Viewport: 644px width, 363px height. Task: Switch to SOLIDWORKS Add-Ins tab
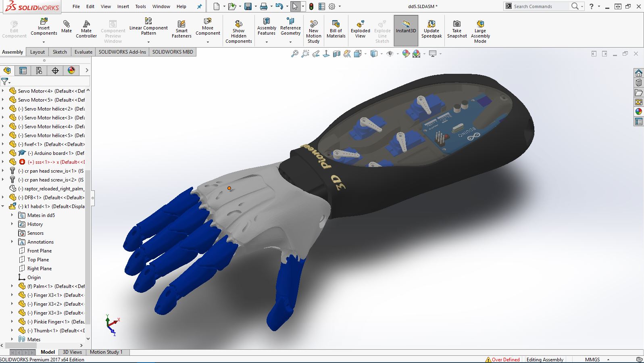coord(122,52)
